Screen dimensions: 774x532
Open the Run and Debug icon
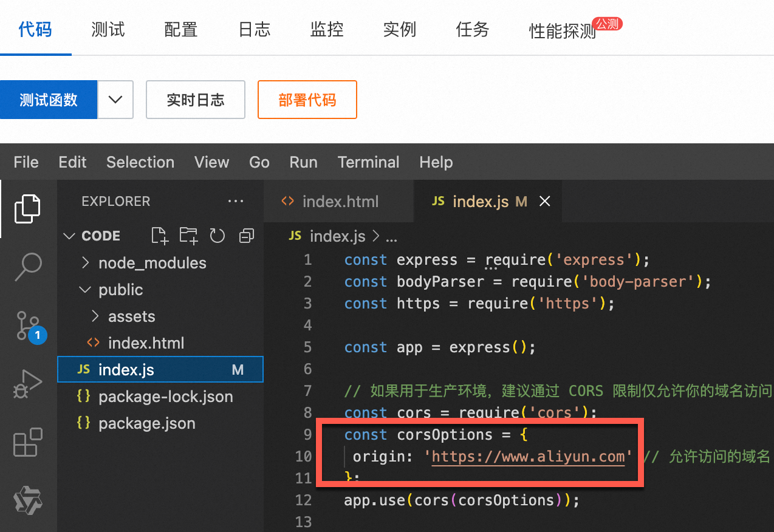[x=28, y=385]
